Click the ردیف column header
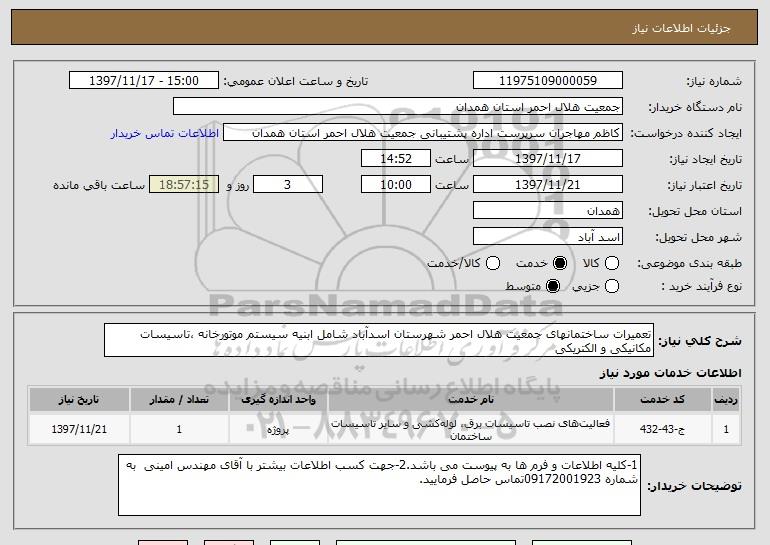Image resolution: width=770 pixels, height=545 pixels. pos(726,400)
